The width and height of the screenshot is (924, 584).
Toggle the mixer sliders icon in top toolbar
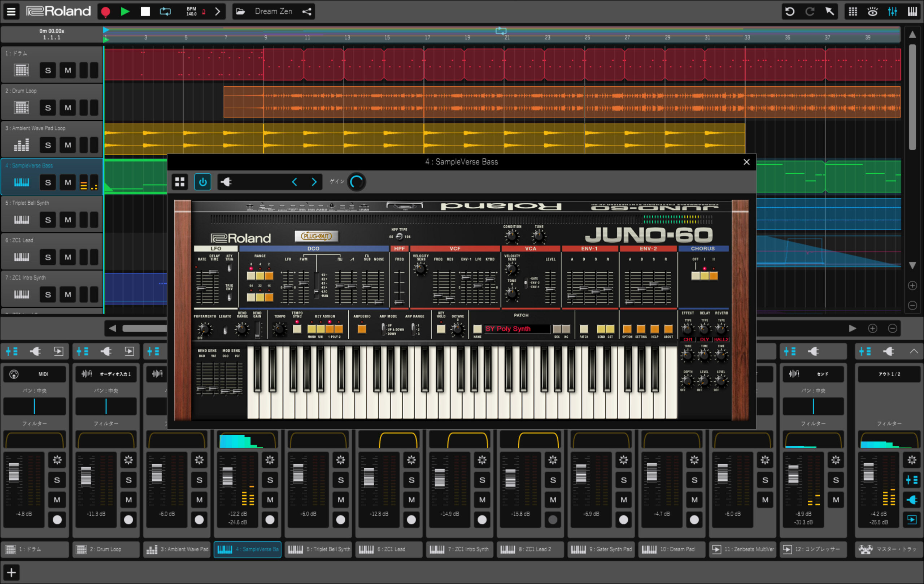(x=893, y=12)
